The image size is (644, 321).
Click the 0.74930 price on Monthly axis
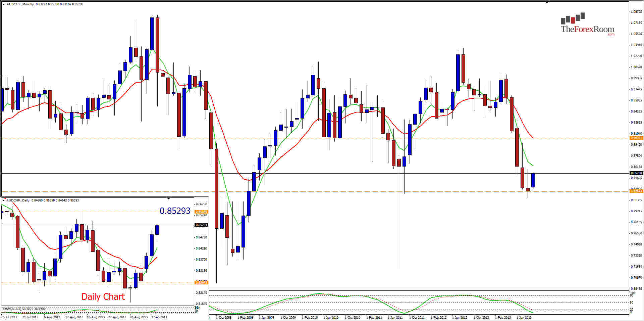click(636, 244)
